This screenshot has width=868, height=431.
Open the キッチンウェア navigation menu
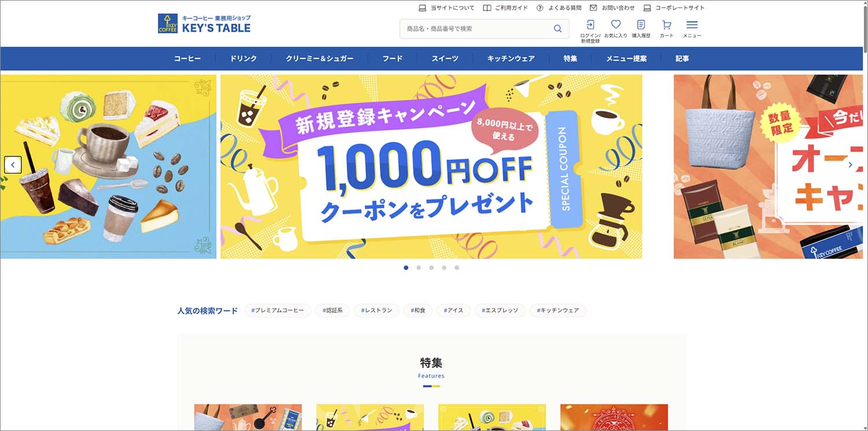511,58
